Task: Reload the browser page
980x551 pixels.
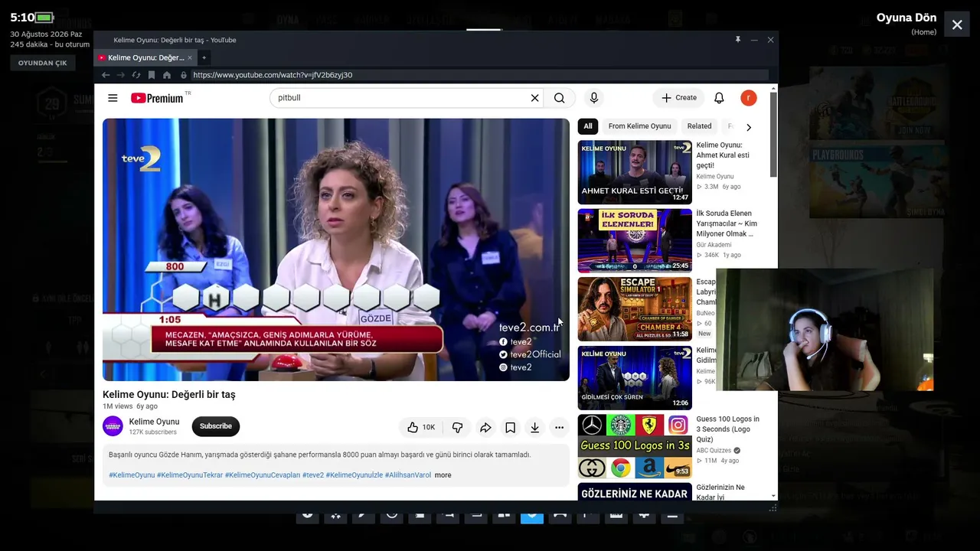Action: click(136, 75)
